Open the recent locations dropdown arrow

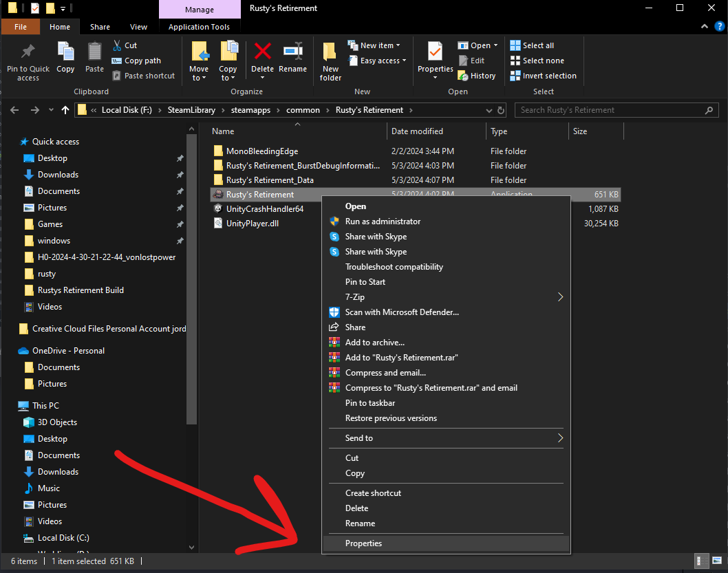pyautogui.click(x=51, y=110)
